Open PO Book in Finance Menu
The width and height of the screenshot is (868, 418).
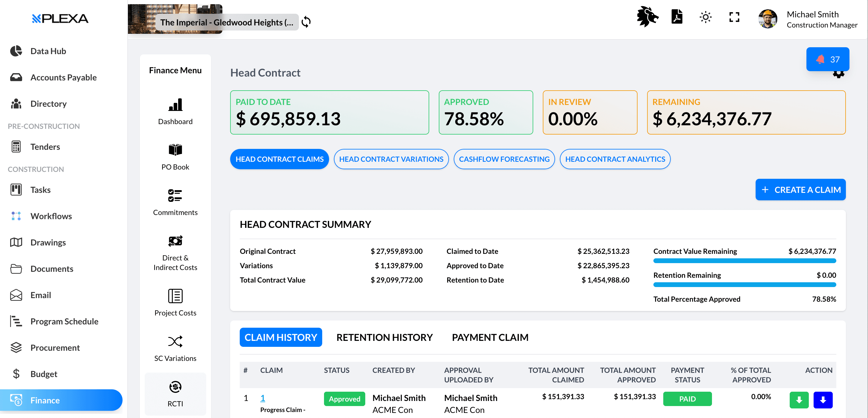pyautogui.click(x=175, y=157)
